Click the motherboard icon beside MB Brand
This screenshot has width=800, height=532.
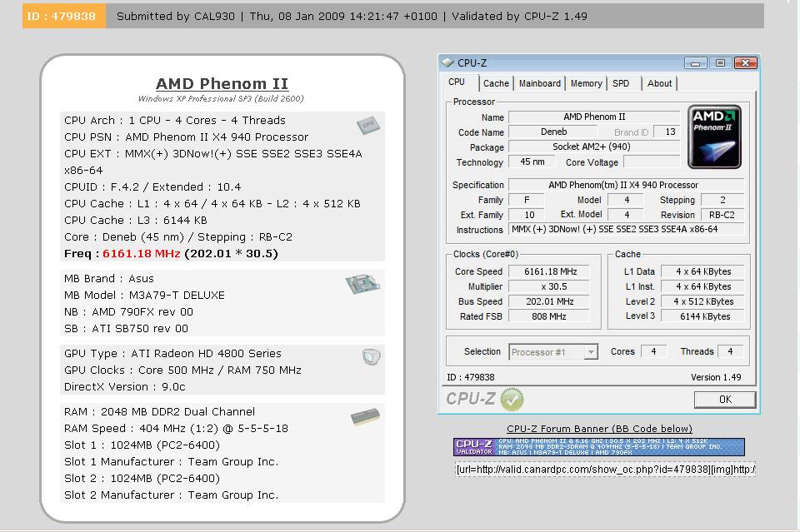pos(362,283)
